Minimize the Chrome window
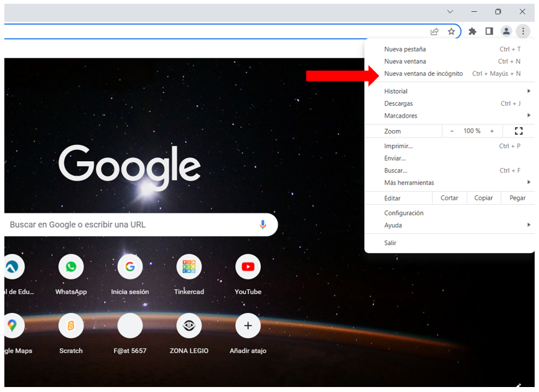This screenshot has width=539, height=392. [474, 12]
